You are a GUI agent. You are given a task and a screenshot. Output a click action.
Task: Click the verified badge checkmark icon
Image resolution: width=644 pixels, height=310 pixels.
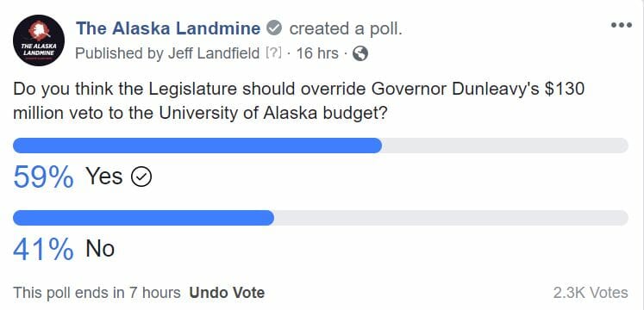[x=274, y=28]
